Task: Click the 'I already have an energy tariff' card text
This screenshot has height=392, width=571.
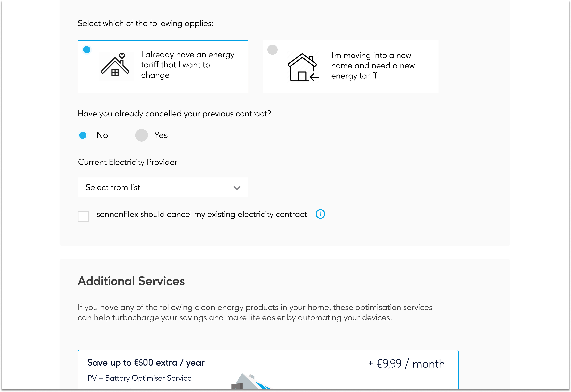Action: [188, 65]
